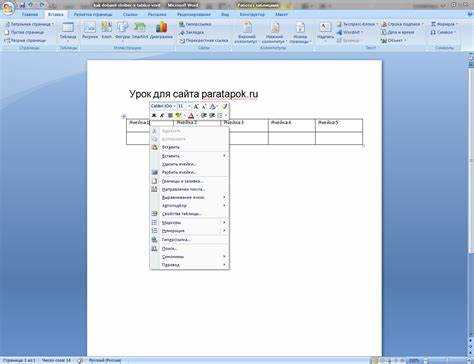Add a blank page with Пустая страница
Viewport: 474px width, 364px height.
tap(24, 32)
